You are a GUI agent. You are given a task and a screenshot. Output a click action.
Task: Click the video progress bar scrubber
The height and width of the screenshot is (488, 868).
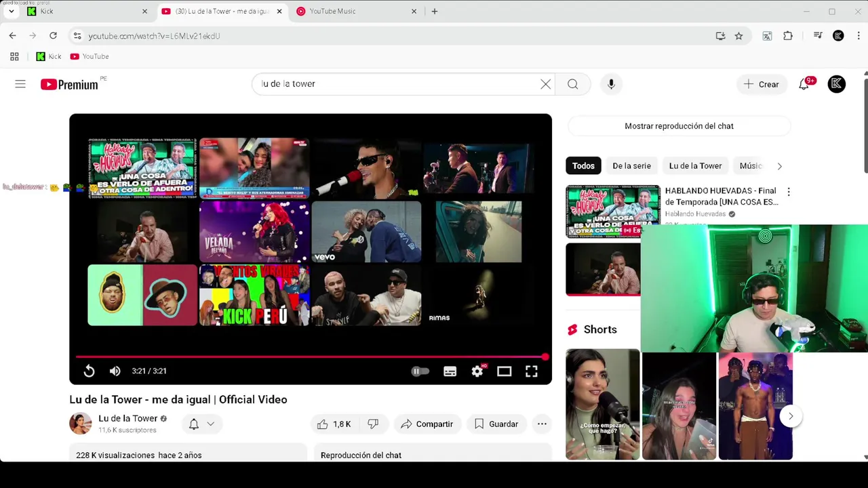[545, 357]
